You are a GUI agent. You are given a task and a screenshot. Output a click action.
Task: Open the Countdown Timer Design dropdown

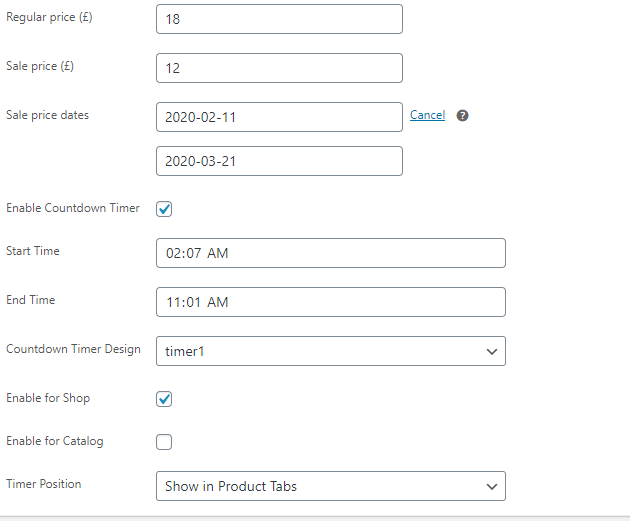330,351
